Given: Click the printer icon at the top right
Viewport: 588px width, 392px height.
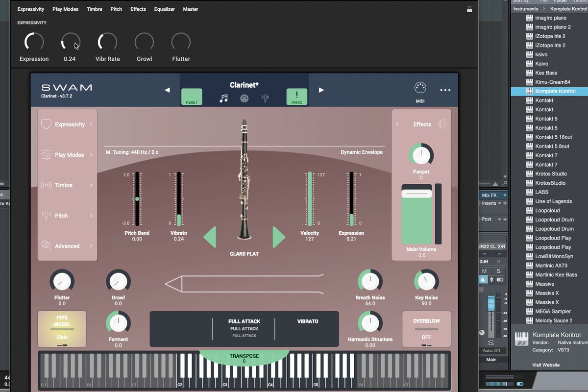Looking at the screenshot, I should [469, 9].
